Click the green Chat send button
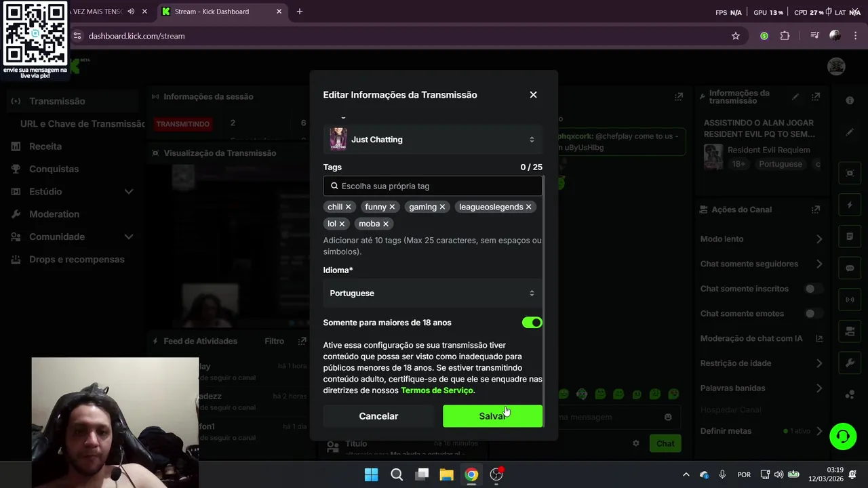Screen dimensions: 868x488 (665, 443)
